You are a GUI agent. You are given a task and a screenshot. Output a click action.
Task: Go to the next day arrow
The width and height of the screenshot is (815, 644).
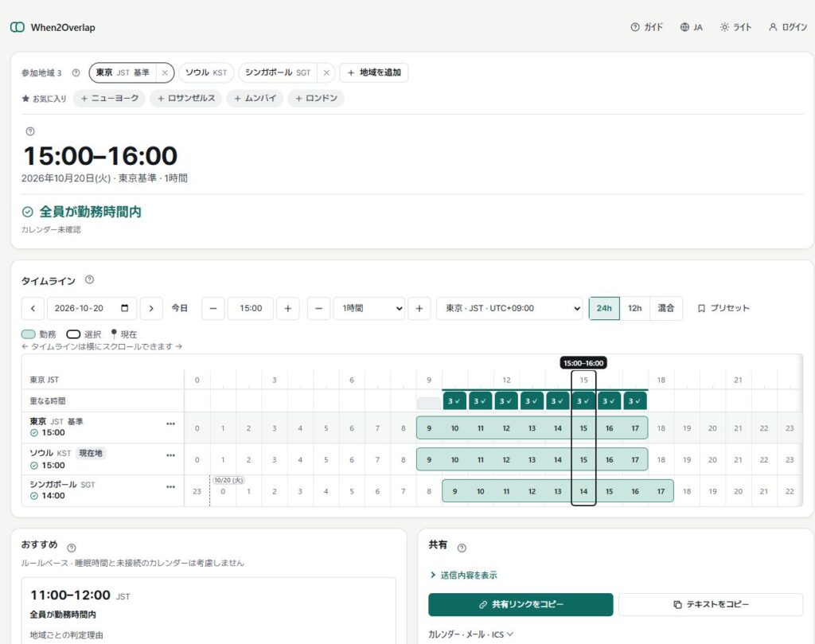[151, 308]
